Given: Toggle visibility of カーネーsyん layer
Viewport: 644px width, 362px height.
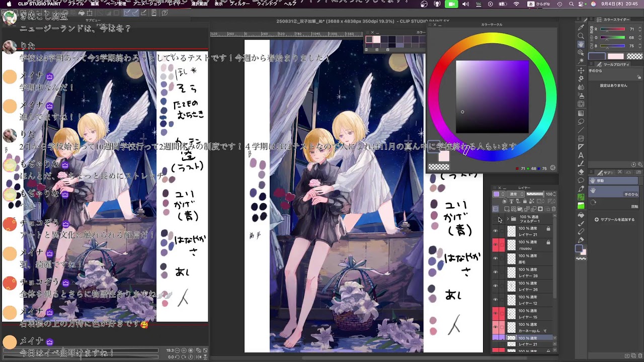Looking at the screenshot, I should coord(495,327).
